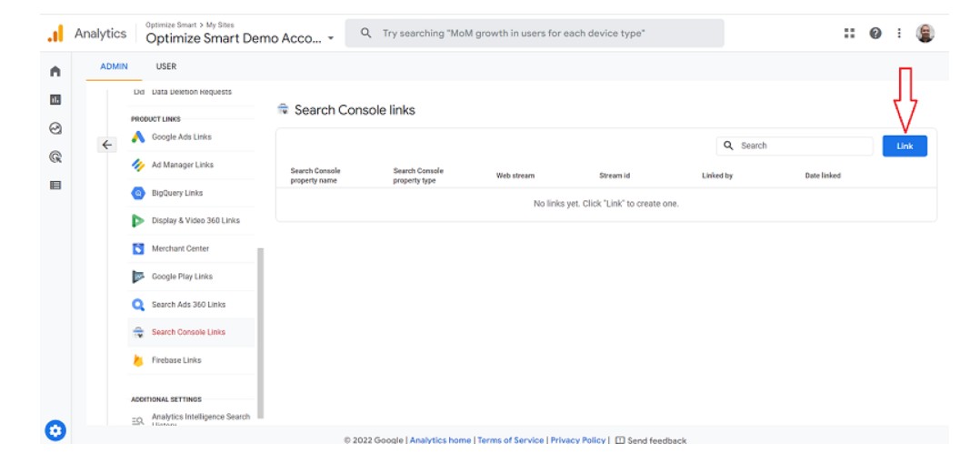Image resolution: width=980 pixels, height=464 pixels.
Task: Click the "No links yet" message
Action: (x=605, y=204)
